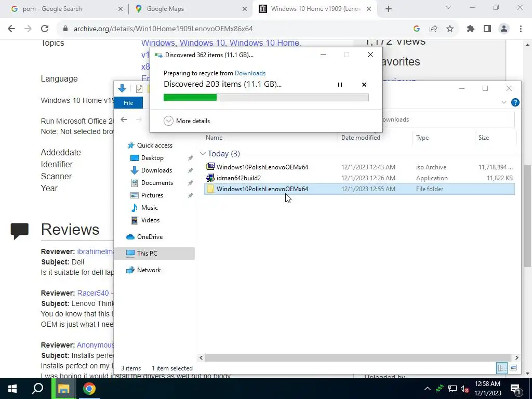
Task: Open File Explorer help icon
Action: point(515,102)
